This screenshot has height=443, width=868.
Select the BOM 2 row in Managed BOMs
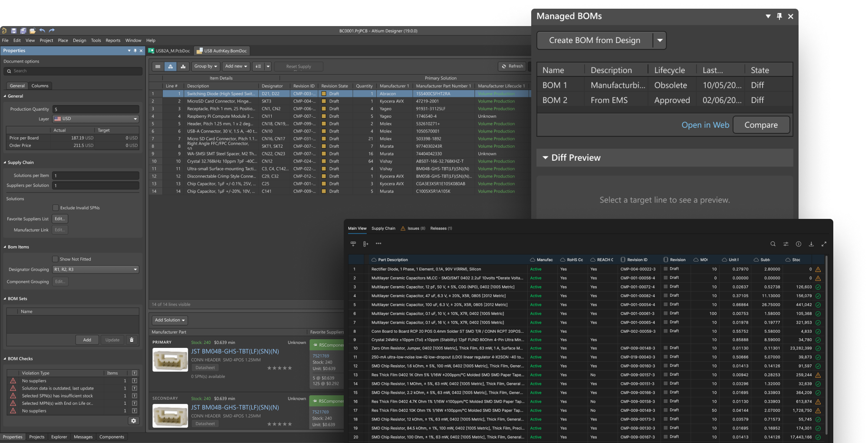pos(664,100)
